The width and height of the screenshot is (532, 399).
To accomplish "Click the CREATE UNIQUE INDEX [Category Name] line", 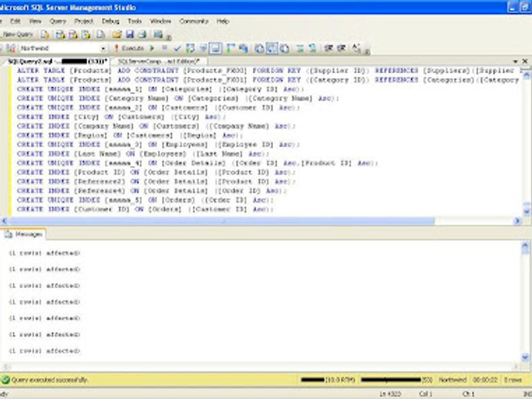I will [178, 99].
